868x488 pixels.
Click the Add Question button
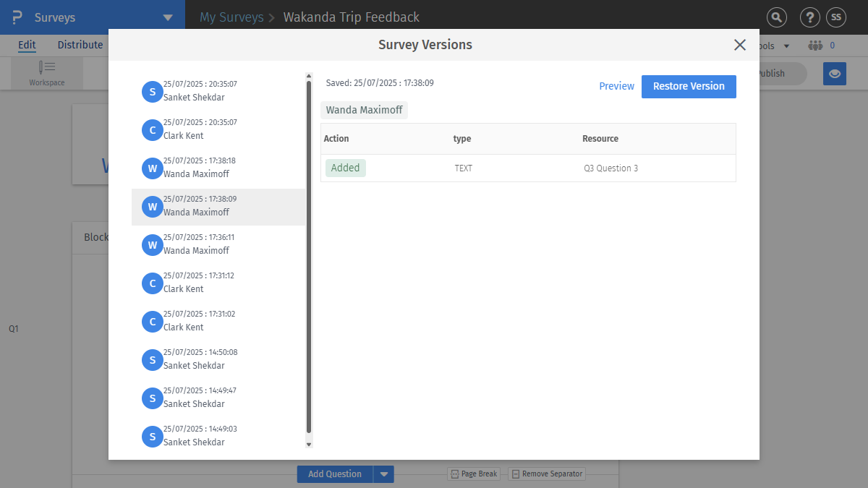click(x=335, y=474)
